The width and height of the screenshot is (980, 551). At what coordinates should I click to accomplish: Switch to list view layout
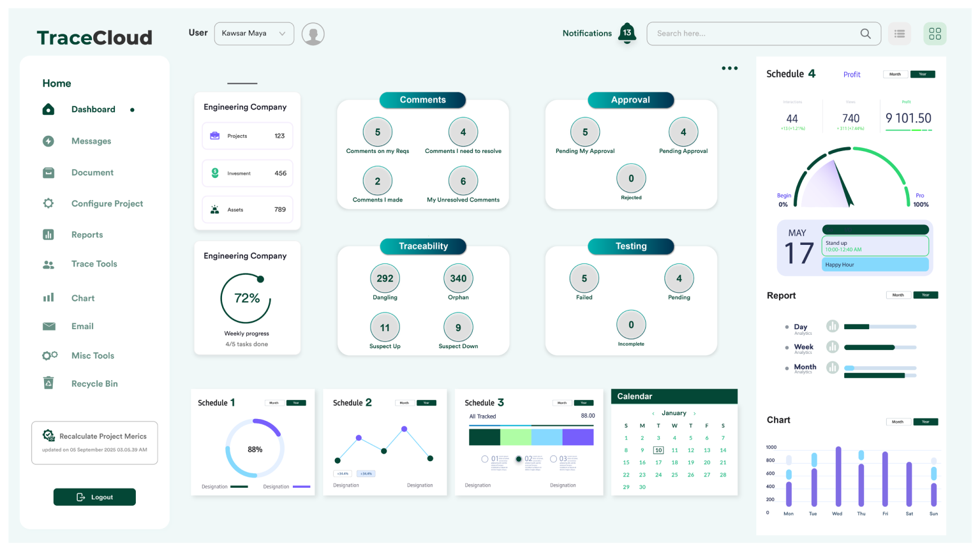click(900, 33)
